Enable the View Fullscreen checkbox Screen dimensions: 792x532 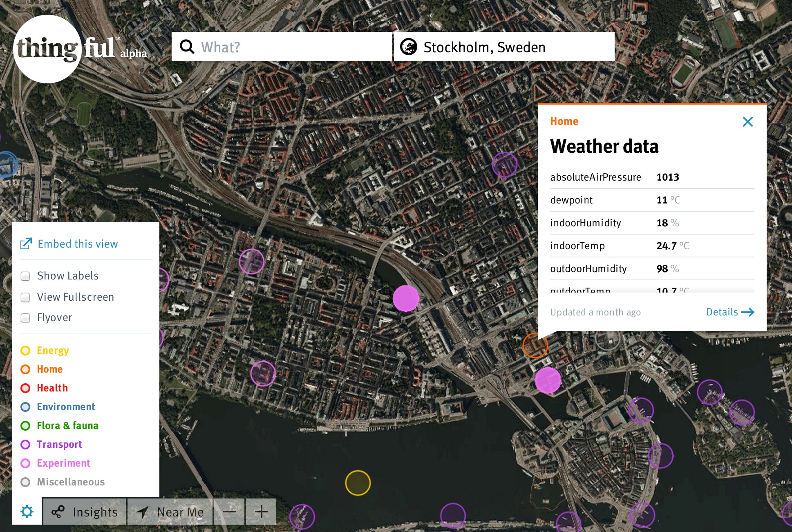[x=25, y=297]
